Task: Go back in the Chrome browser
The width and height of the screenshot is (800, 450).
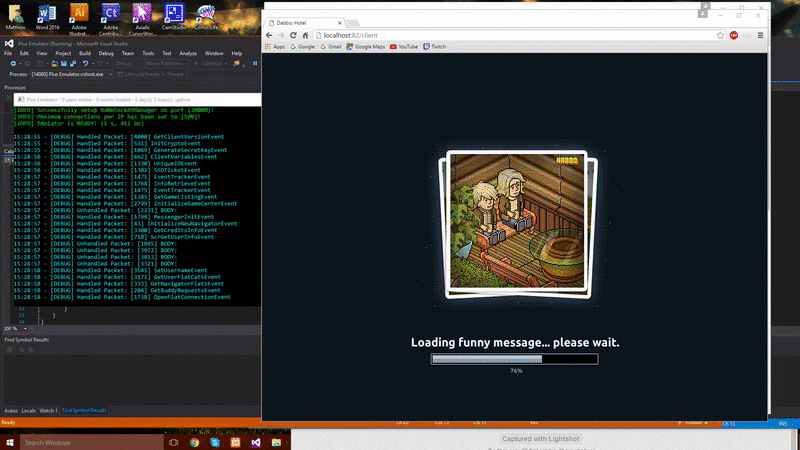Action: (x=269, y=35)
